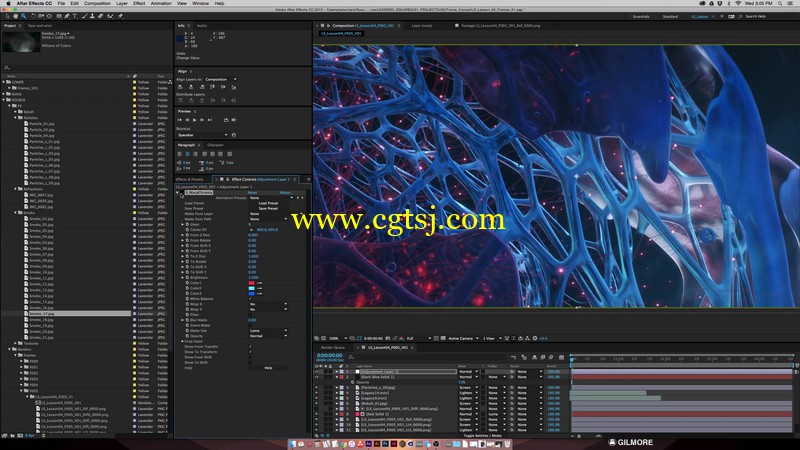Jump to first frame in the Preview panel
The width and height of the screenshot is (800, 450).
coord(180,120)
